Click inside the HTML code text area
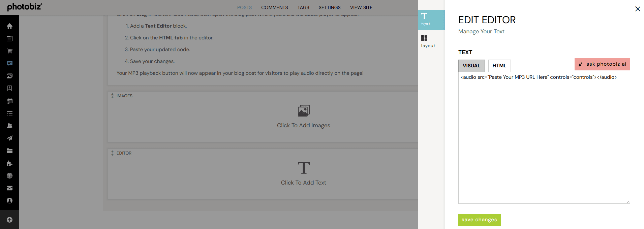The width and height of the screenshot is (644, 229). pos(544,138)
